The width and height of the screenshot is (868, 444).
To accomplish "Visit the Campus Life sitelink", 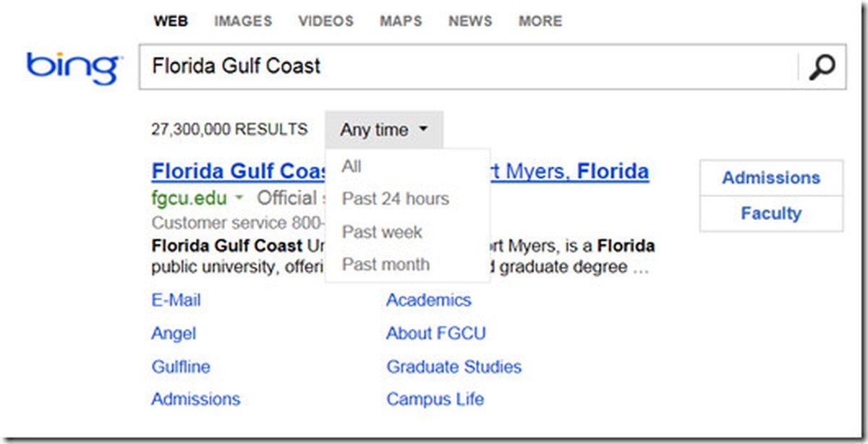I will pos(435,399).
